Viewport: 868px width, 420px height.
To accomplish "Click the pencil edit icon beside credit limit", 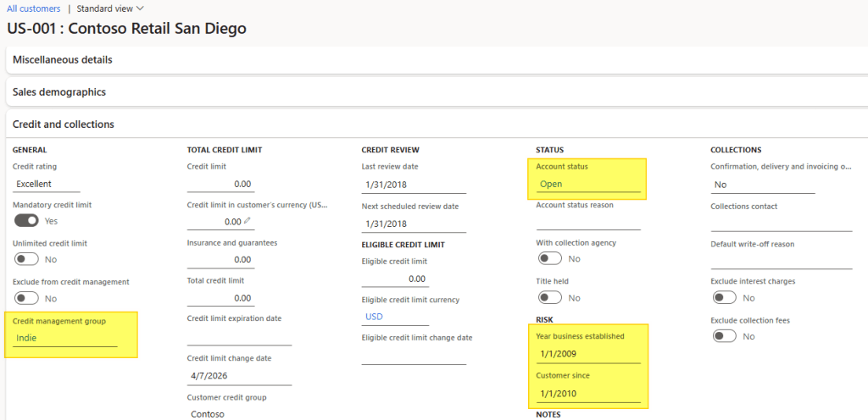I will (x=248, y=221).
